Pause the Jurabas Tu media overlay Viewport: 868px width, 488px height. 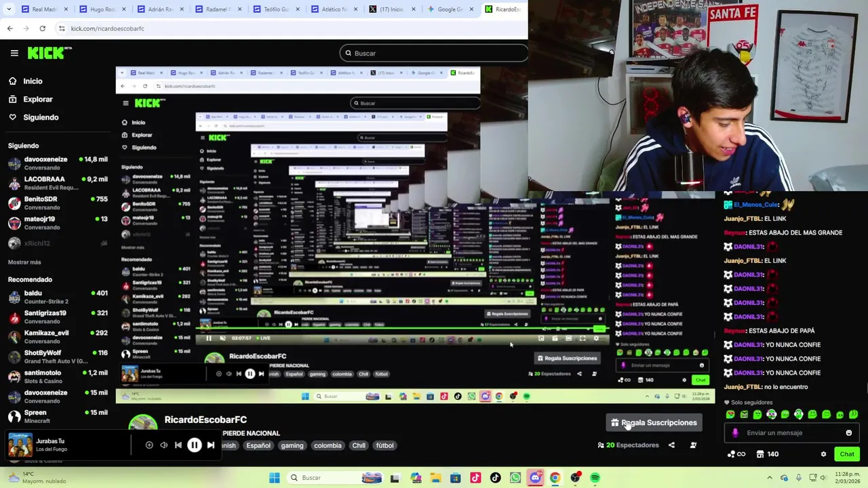pos(194,445)
